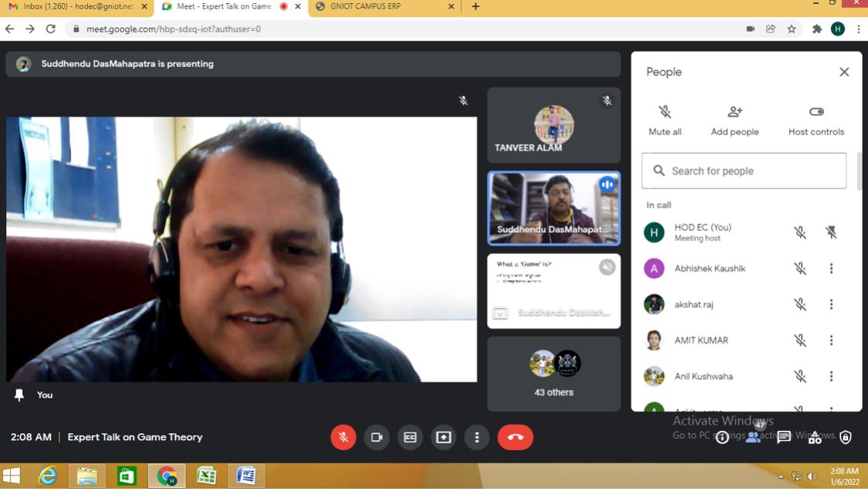868x498 pixels.
Task: Click the red leave call button
Action: [515, 437]
